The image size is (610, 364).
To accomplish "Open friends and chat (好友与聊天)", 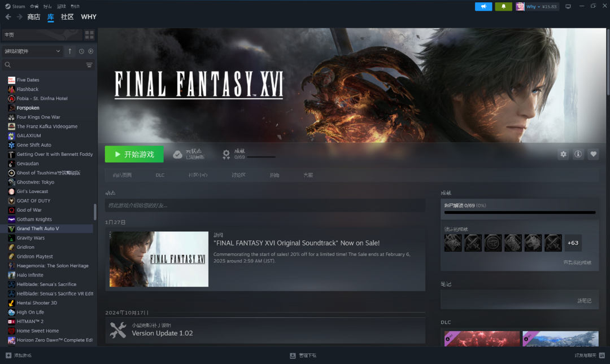I will (589, 356).
